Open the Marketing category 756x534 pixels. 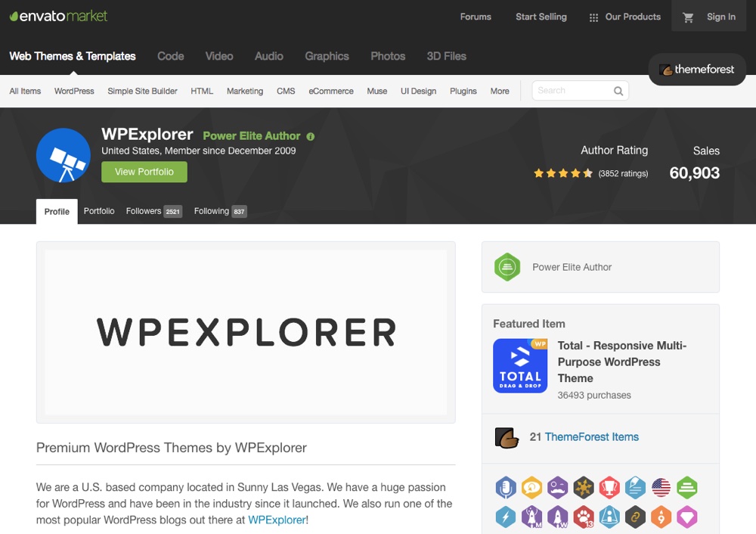point(245,92)
